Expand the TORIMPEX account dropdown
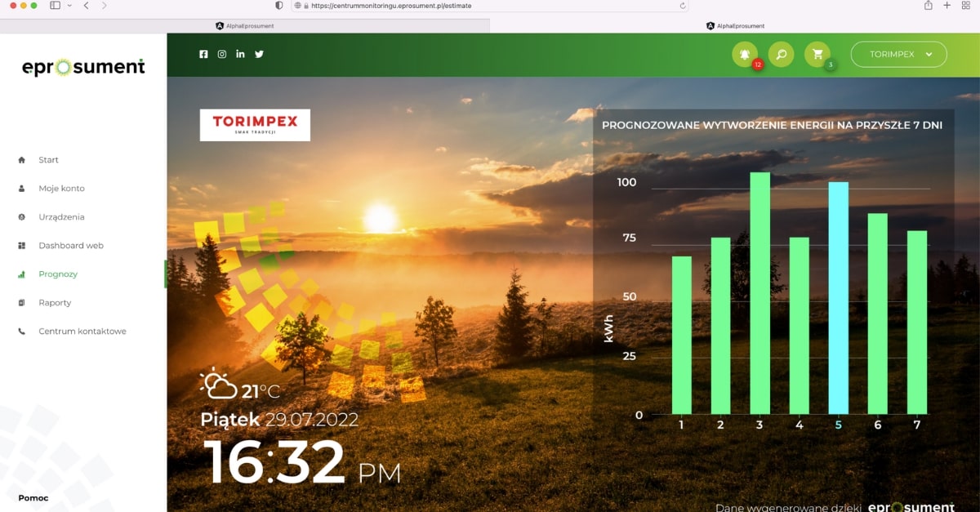 point(898,55)
